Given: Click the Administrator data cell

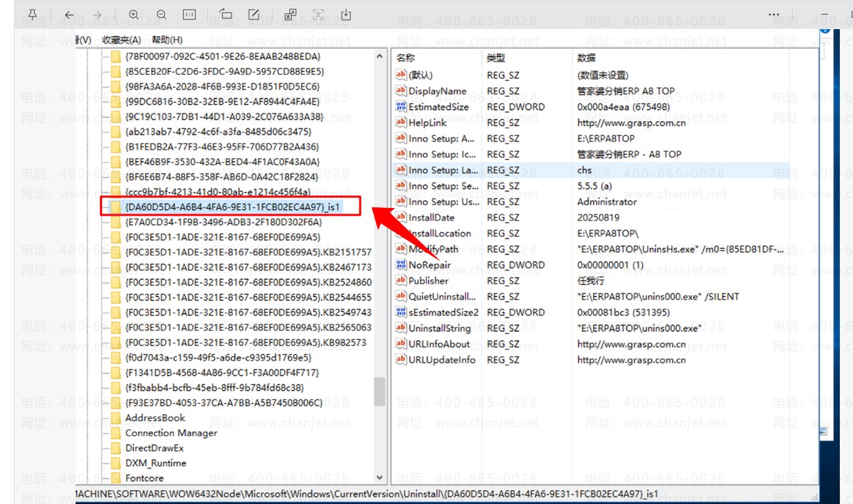Looking at the screenshot, I should pyautogui.click(x=607, y=202).
